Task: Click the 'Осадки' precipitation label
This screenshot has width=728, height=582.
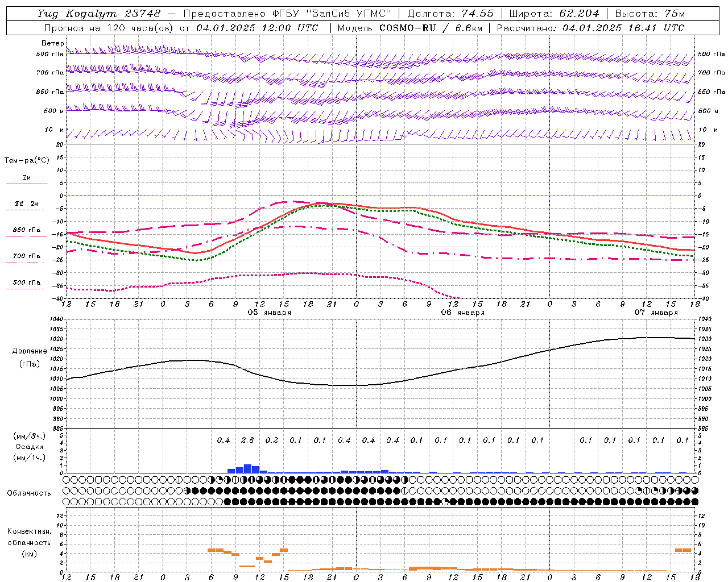Action: [x=29, y=447]
